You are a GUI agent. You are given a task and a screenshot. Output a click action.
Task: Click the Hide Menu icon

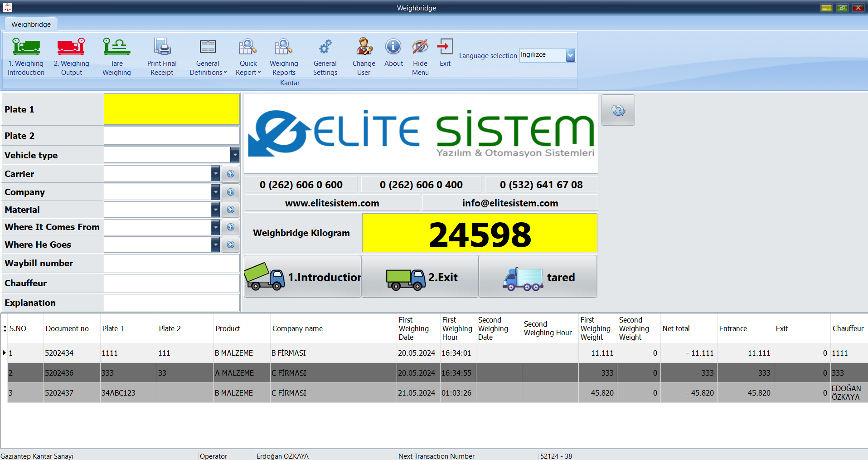[x=420, y=47]
